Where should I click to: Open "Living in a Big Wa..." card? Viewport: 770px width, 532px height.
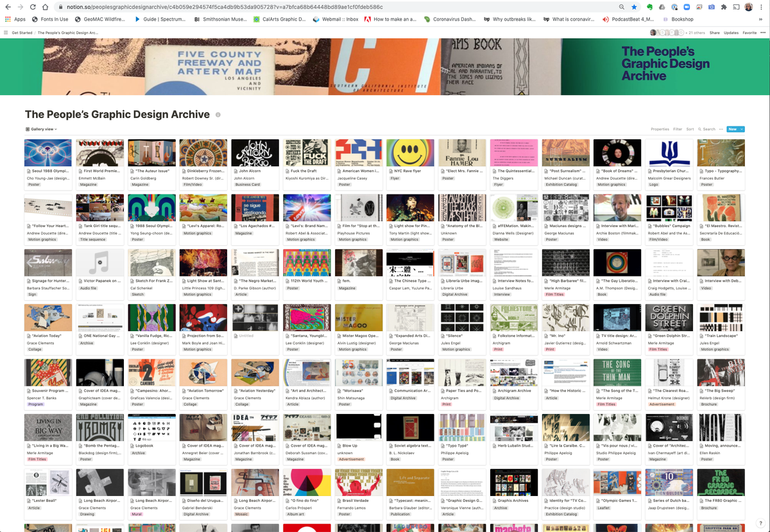tap(48, 439)
